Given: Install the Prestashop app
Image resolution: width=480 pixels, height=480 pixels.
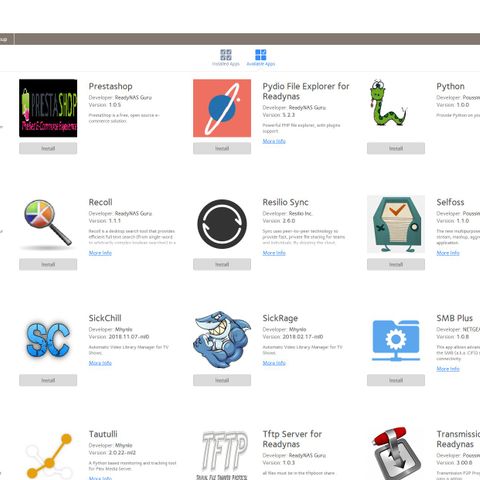Looking at the screenshot, I should [x=48, y=148].
